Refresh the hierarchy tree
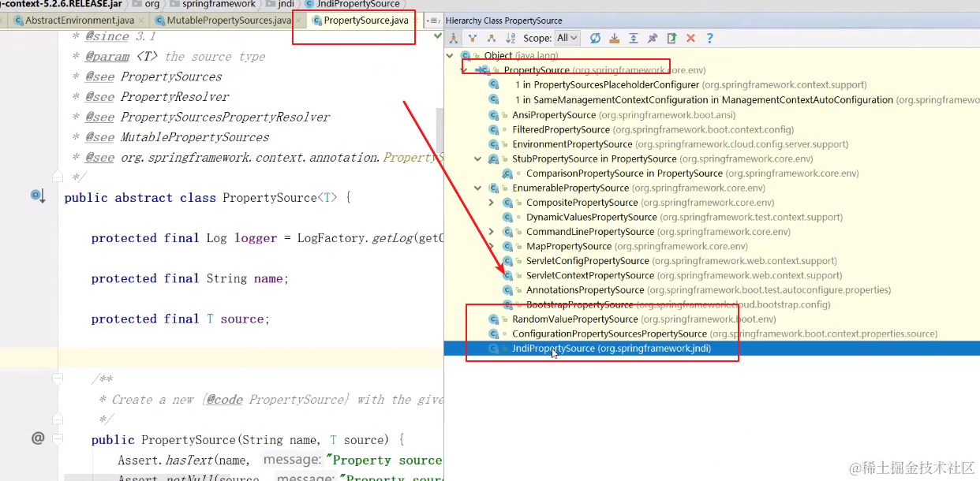The height and width of the screenshot is (481, 980). tap(595, 38)
